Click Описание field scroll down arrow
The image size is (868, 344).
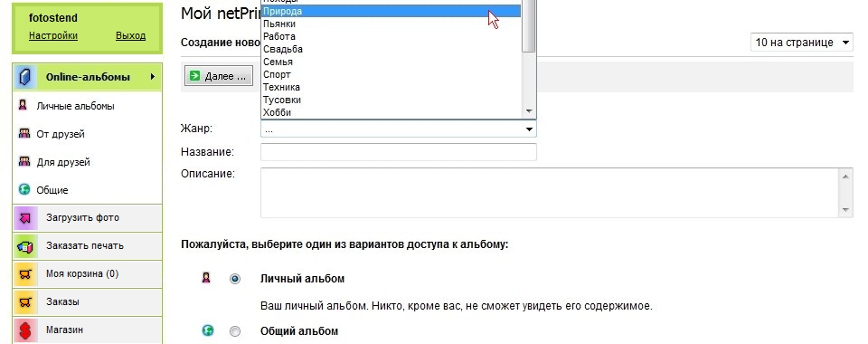pos(846,210)
